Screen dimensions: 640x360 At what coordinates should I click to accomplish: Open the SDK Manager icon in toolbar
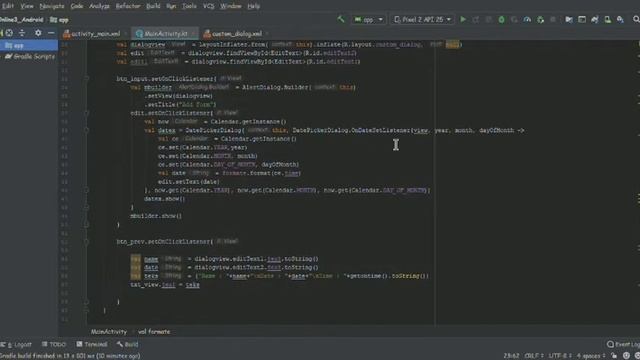[x=620, y=19]
